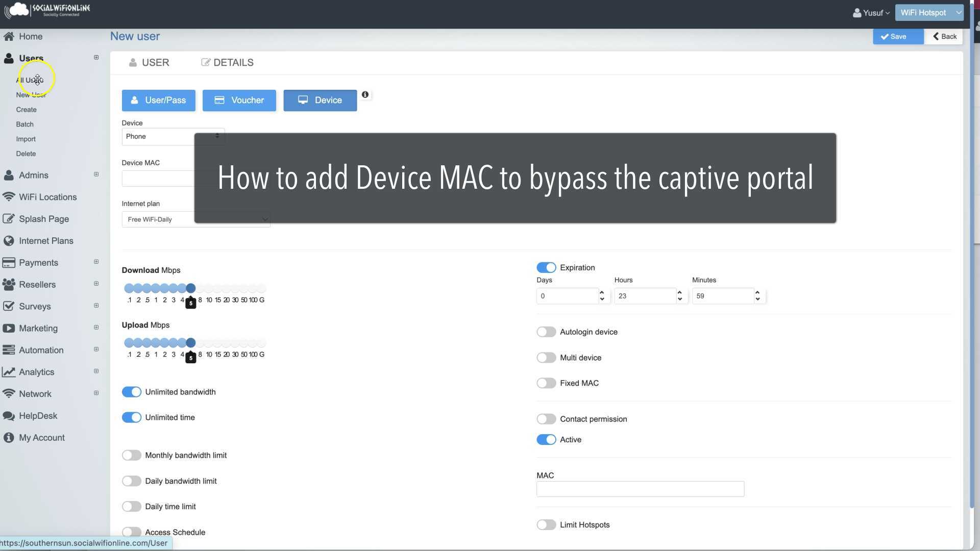Image resolution: width=980 pixels, height=551 pixels.
Task: Click the Splash Page edit icon
Action: pos(9,219)
